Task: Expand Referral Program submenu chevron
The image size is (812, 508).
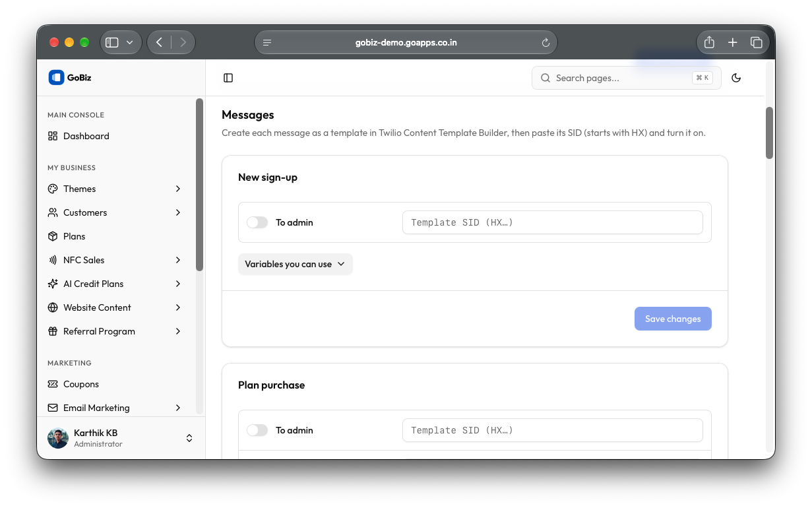Action: pyautogui.click(x=178, y=331)
